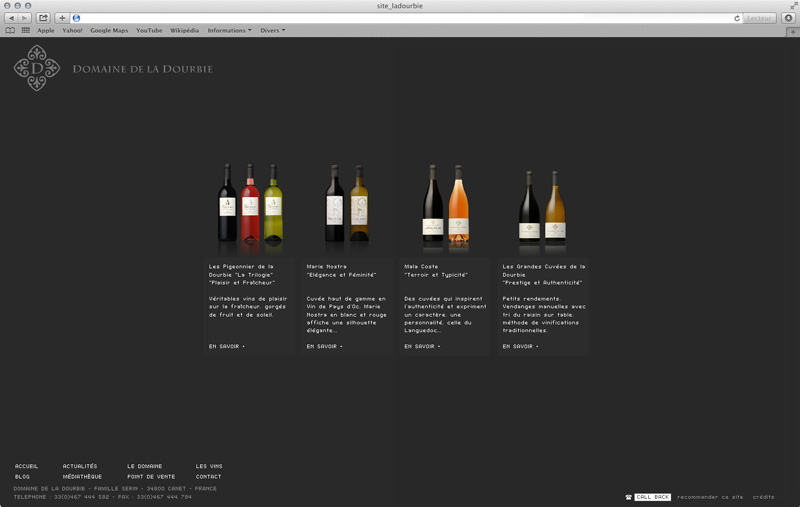The width and height of the screenshot is (800, 507).
Task: Click the Safari forward arrow button
Action: (24, 18)
